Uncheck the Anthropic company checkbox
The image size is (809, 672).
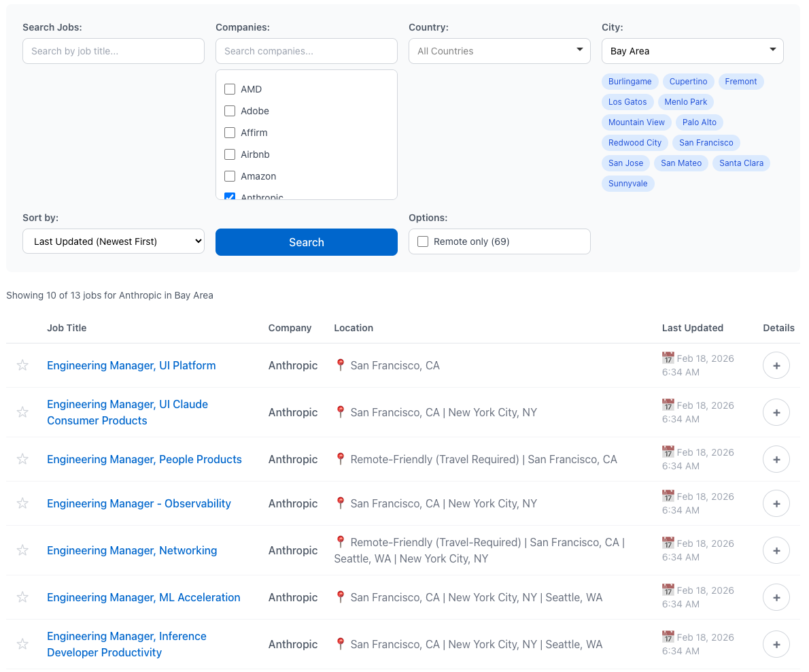(x=230, y=197)
